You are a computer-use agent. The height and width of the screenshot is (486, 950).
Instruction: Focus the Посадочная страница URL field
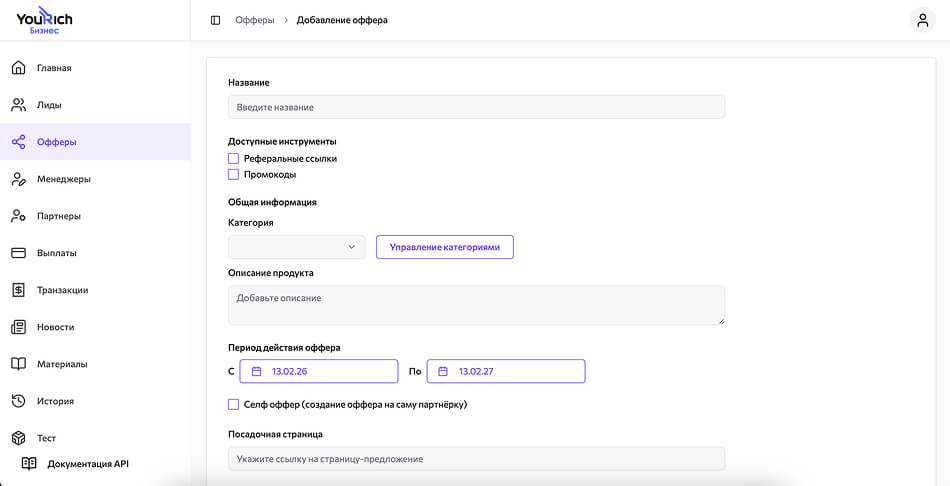tap(476, 459)
